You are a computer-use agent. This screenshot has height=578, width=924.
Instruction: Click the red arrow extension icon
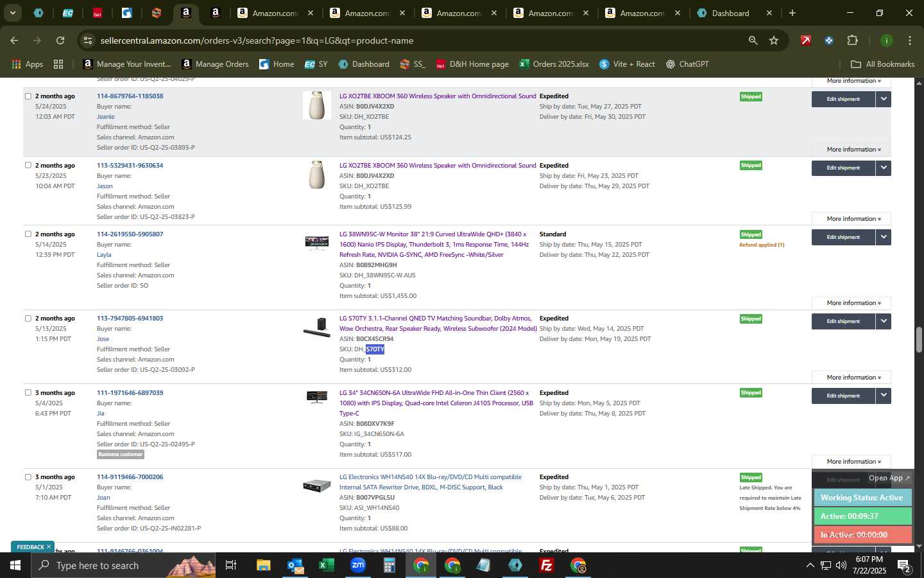point(805,40)
